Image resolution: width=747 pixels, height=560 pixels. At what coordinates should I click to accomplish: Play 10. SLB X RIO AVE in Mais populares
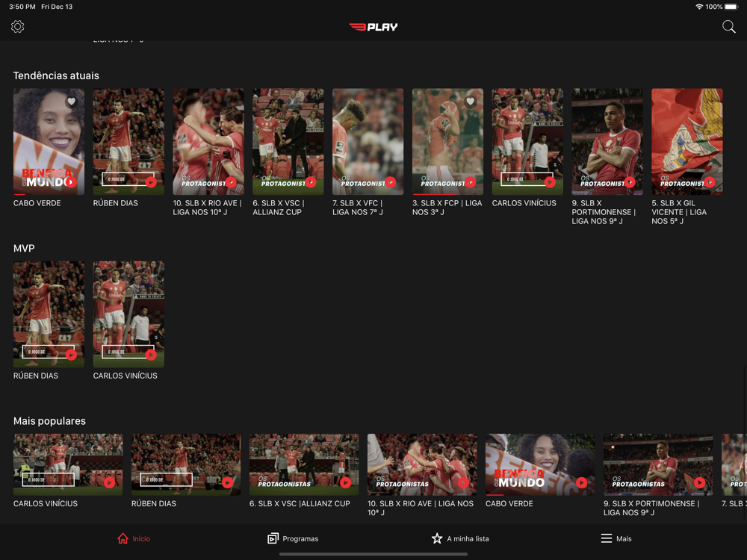point(464,482)
